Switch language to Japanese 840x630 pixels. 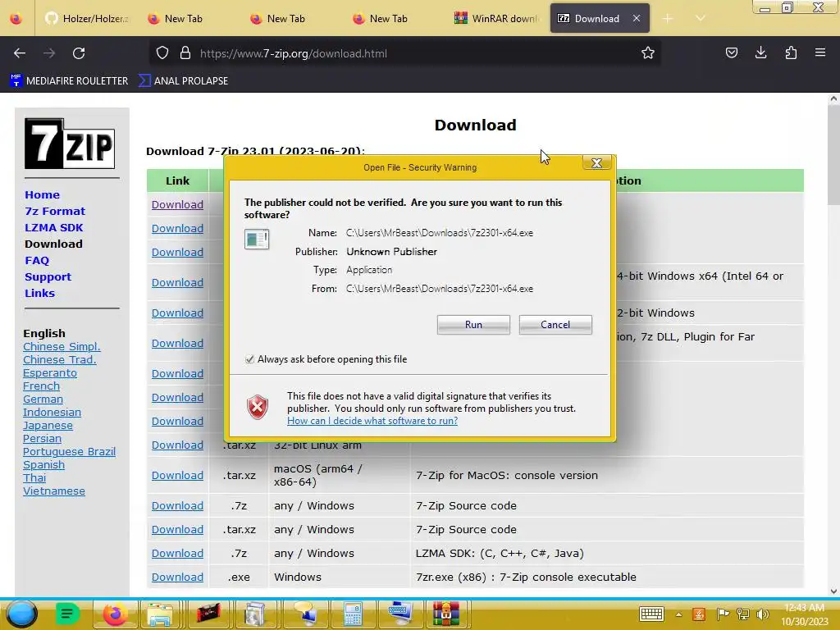click(x=48, y=426)
